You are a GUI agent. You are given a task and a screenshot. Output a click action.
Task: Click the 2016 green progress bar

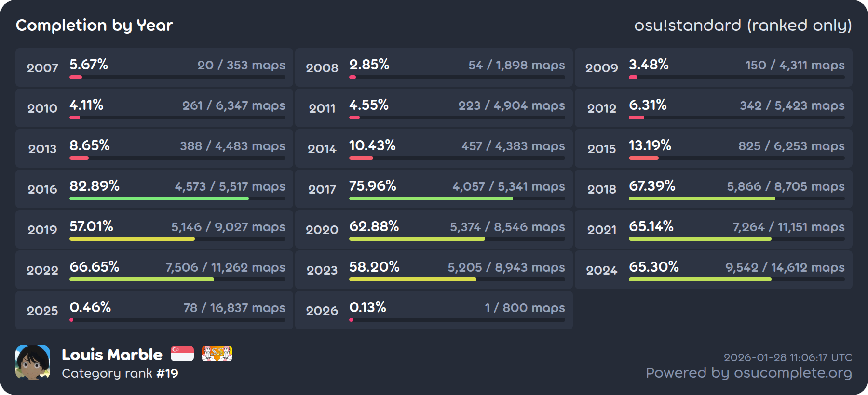[159, 198]
